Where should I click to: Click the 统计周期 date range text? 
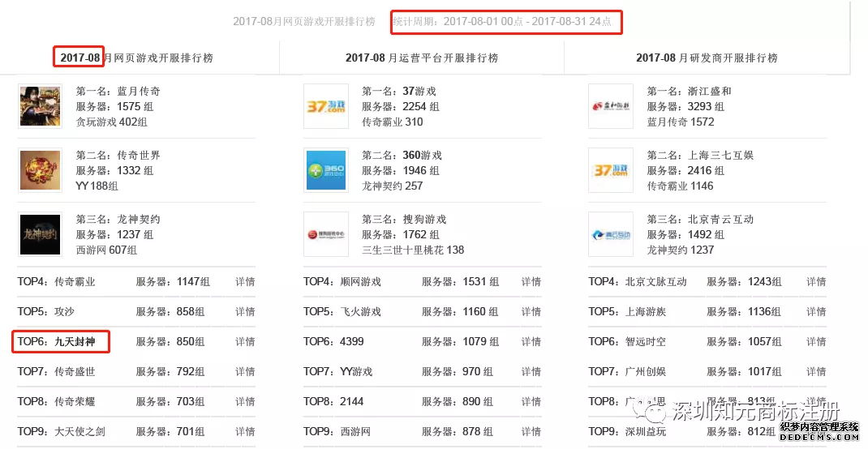coord(503,22)
